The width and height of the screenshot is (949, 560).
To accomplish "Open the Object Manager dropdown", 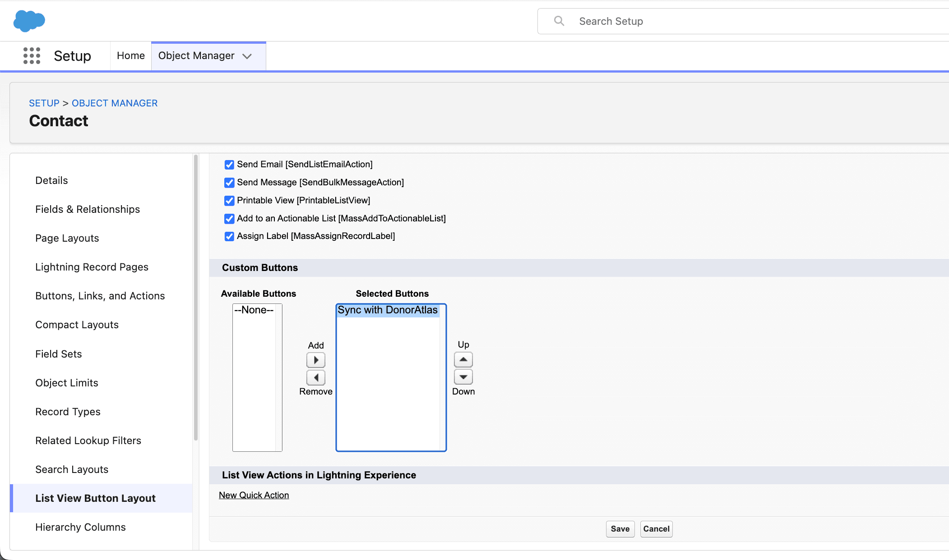I will (247, 56).
